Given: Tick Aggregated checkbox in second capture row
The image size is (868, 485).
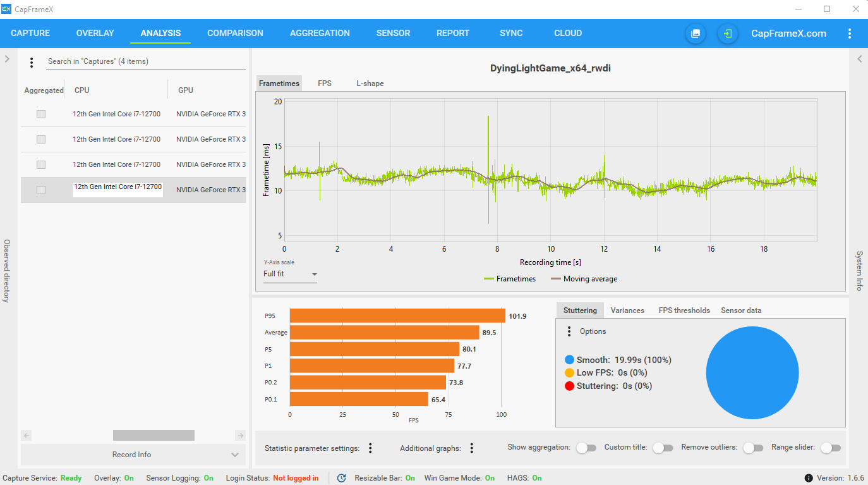Looking at the screenshot, I should pos(41,139).
